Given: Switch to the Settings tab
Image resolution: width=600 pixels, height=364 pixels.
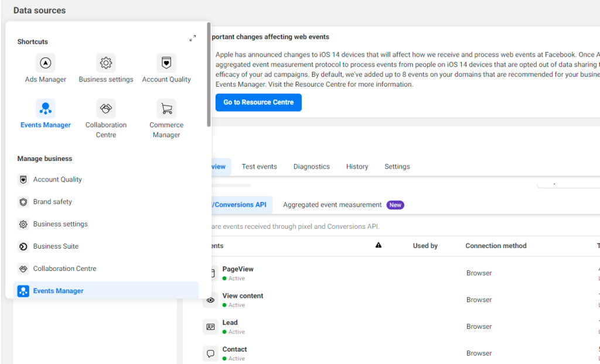Looking at the screenshot, I should [397, 167].
